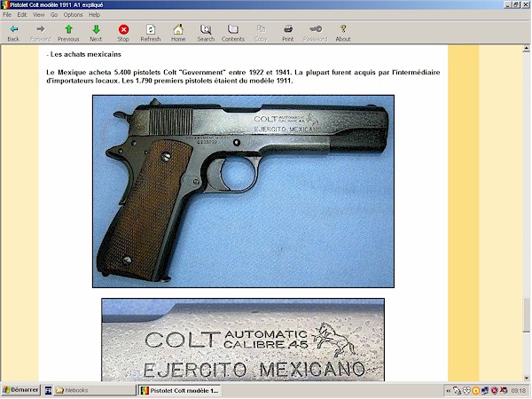The height and width of the screenshot is (399, 532).
Task: Open the Help menu
Action: [94, 14]
